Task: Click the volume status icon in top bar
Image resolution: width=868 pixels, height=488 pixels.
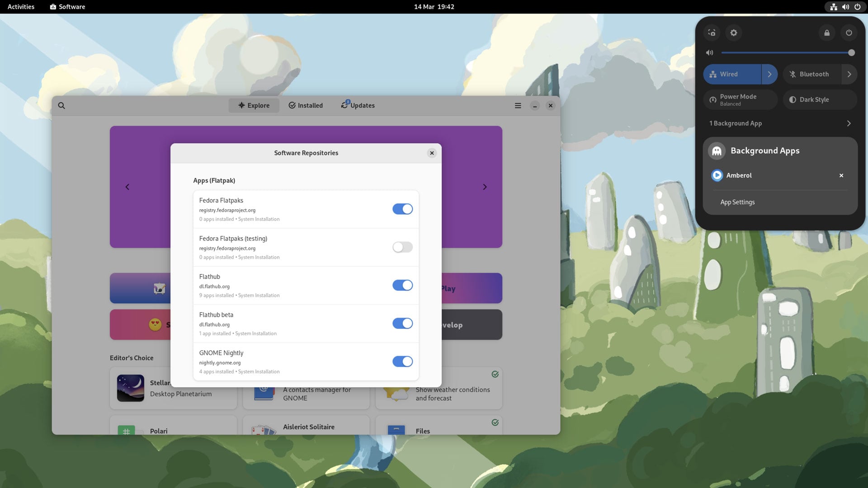Action: click(845, 7)
